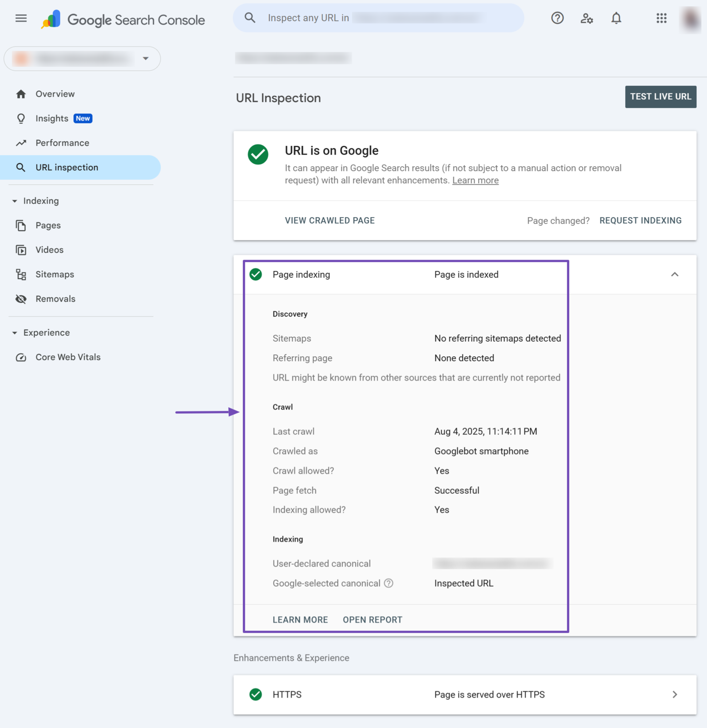Expand the HTTPS details row

[674, 695]
